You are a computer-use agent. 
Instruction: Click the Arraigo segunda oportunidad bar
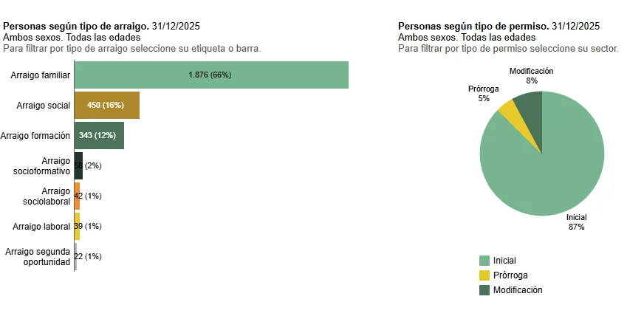click(x=75, y=256)
